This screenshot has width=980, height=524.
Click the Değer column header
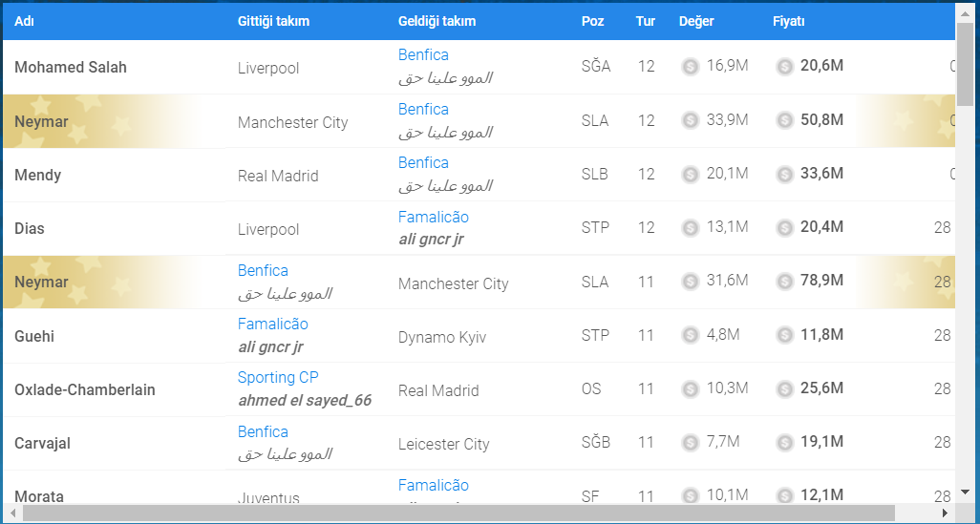click(x=696, y=21)
